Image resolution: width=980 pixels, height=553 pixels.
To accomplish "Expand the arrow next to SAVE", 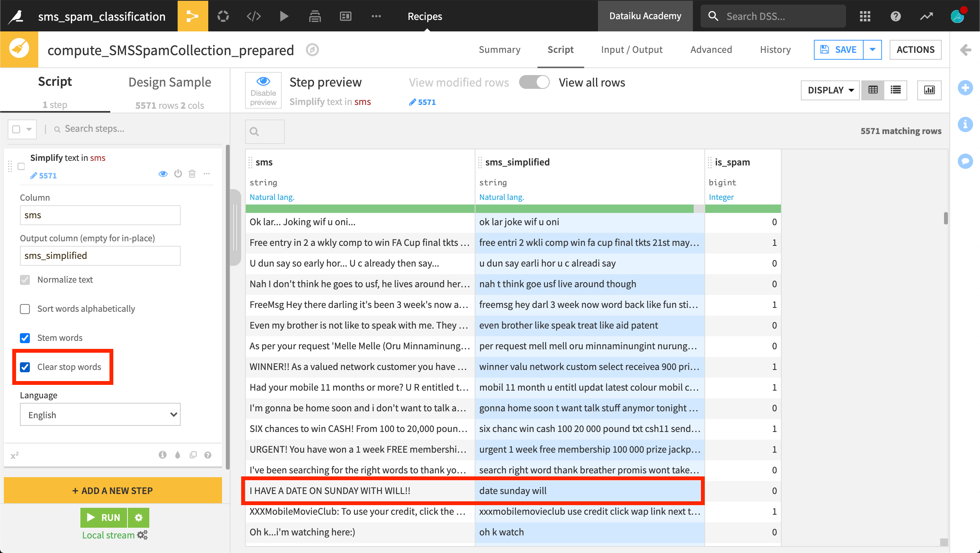I will click(872, 50).
